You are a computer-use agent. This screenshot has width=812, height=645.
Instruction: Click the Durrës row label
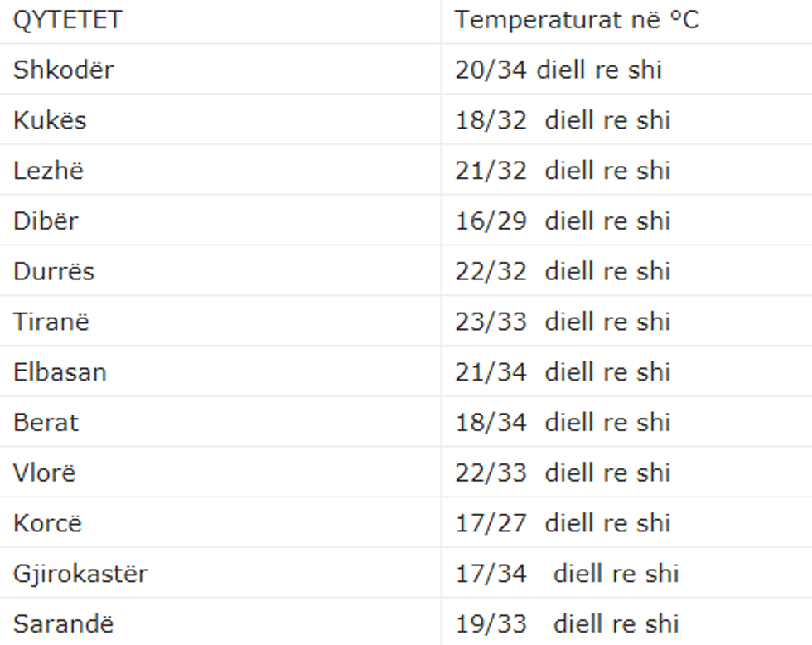pyautogui.click(x=54, y=271)
